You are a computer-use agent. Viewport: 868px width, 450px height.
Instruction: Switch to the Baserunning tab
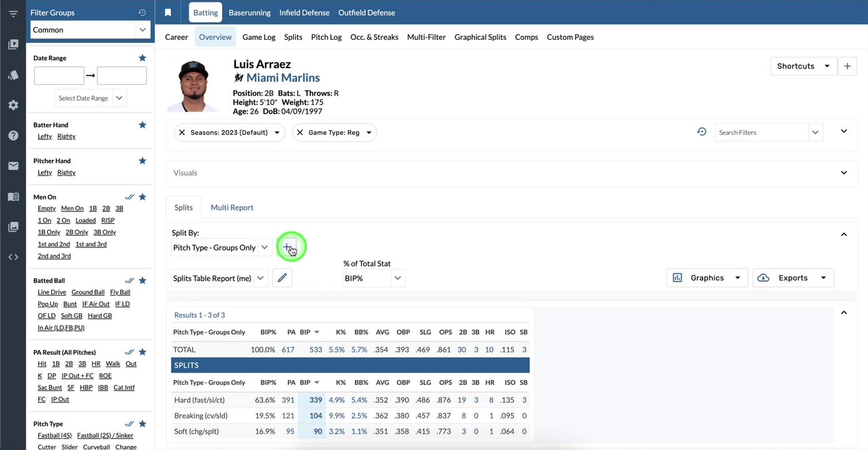[250, 12]
